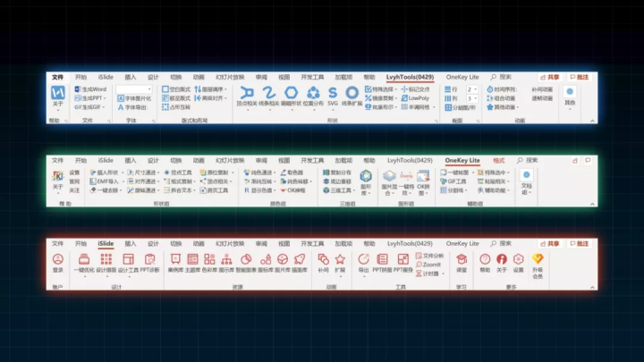
Task: Click the 关于 OK logo icon in OneKey ribbon
Action: [58, 176]
